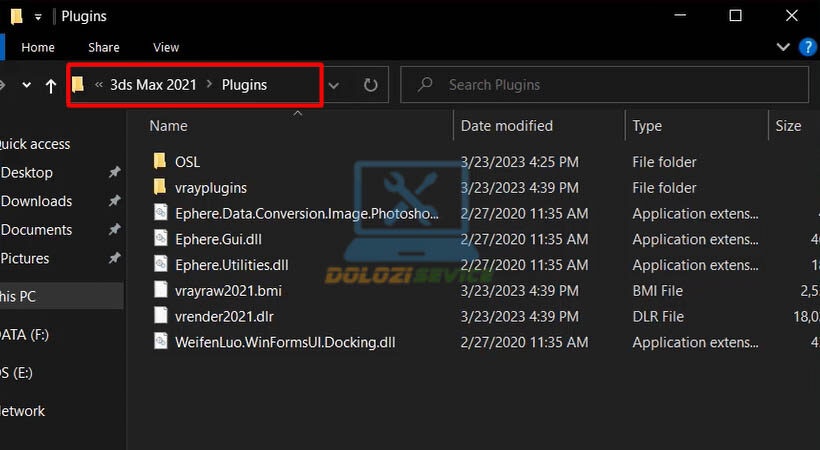Toggle the pin next to Downloads
The image size is (820, 450).
click(x=114, y=201)
